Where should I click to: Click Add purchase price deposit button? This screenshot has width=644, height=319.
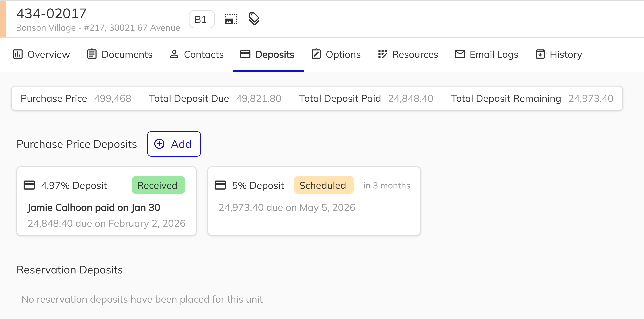174,144
